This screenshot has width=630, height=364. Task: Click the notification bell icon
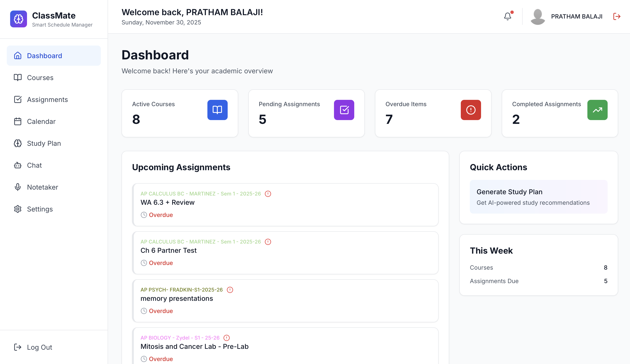[507, 16]
